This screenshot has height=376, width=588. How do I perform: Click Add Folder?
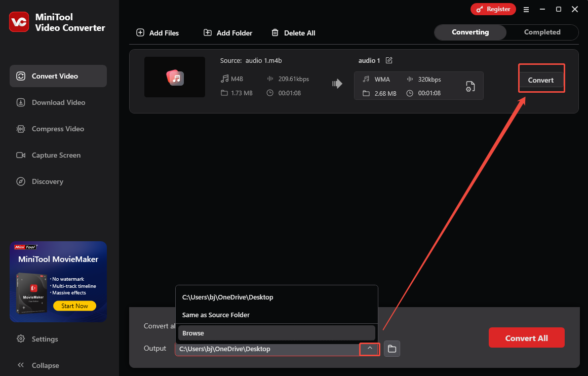coord(227,33)
